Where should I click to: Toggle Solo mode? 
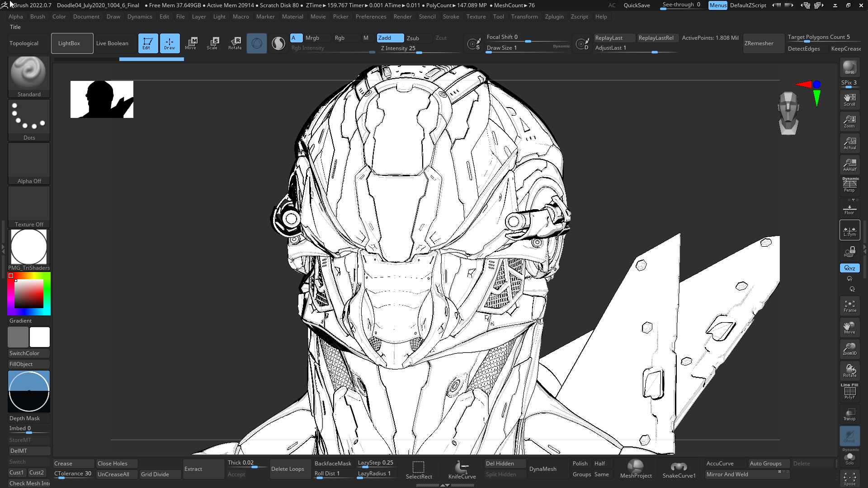pyautogui.click(x=849, y=457)
